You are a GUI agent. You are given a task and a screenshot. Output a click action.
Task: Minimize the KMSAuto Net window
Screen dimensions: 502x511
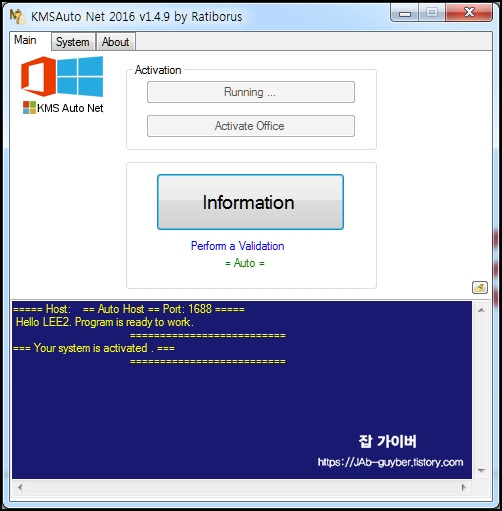(x=405, y=13)
